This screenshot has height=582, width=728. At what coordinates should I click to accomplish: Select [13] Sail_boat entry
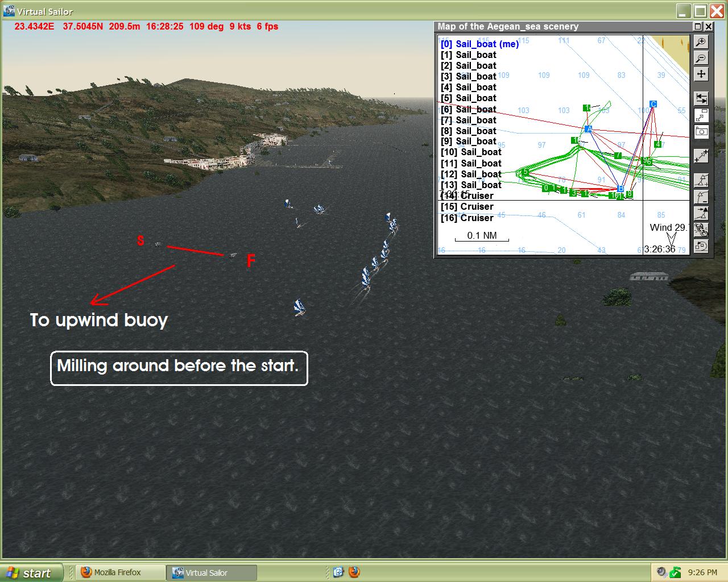tap(471, 185)
